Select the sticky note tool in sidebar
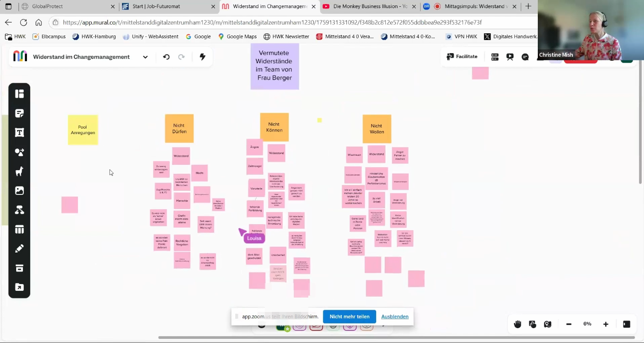644x343 pixels. 19,113
